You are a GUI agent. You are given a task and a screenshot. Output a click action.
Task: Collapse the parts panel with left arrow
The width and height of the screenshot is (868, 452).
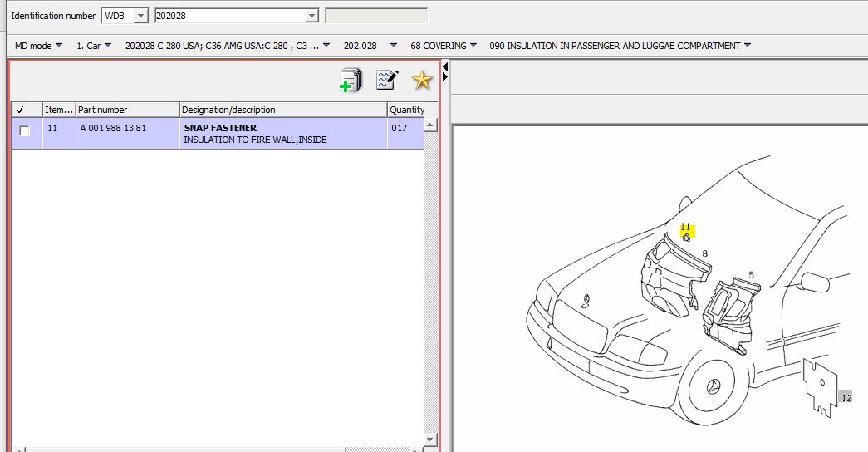pyautogui.click(x=445, y=66)
